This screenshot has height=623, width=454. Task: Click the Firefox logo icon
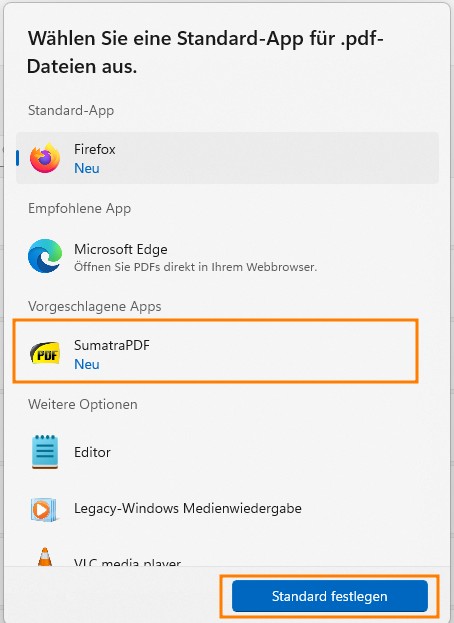45,158
